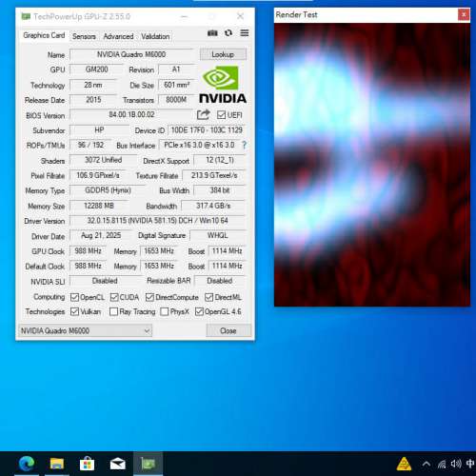The image size is (476, 476).
Task: Click the Bandwidth value 317.4 GB/s
Action: pos(213,206)
